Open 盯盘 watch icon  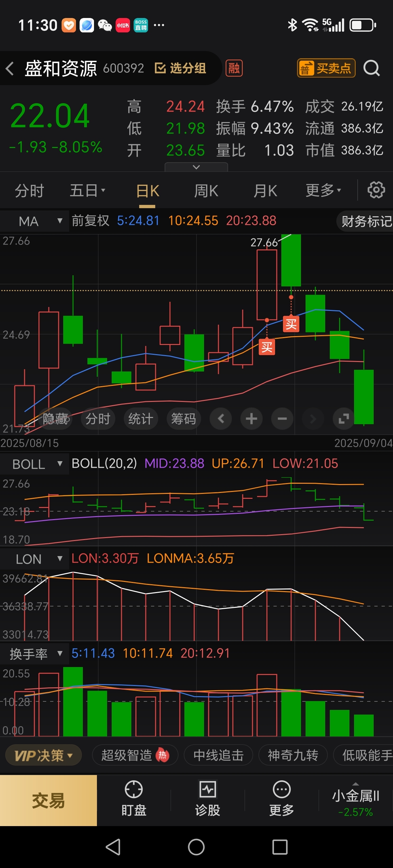click(x=134, y=798)
